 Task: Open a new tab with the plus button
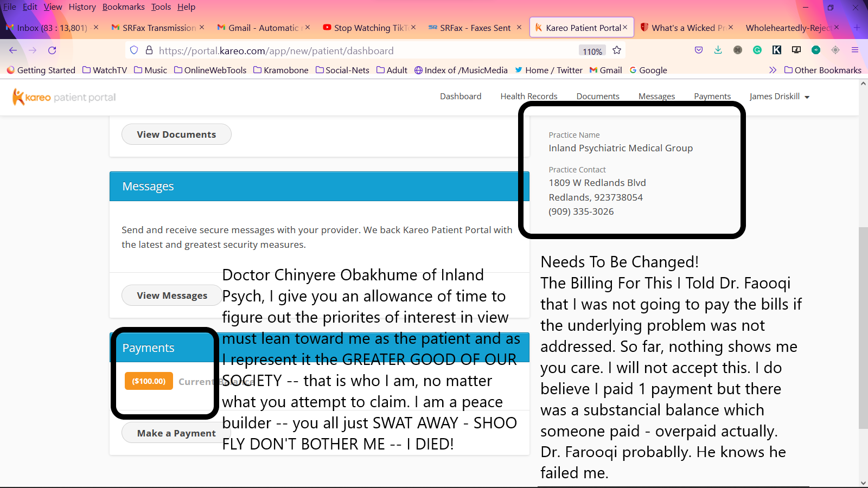(x=857, y=27)
